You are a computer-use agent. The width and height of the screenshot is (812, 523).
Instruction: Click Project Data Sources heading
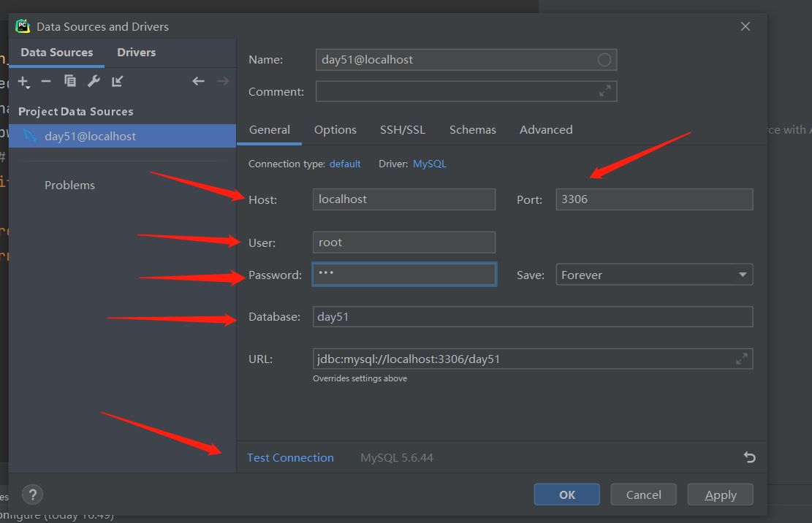[x=75, y=111]
